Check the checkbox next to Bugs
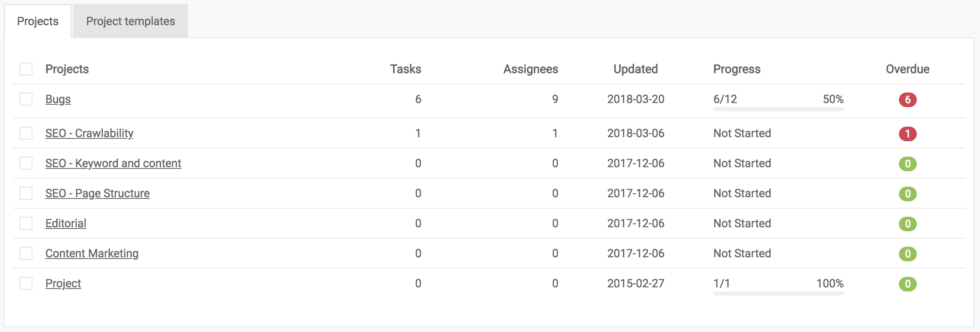 pos(26,99)
